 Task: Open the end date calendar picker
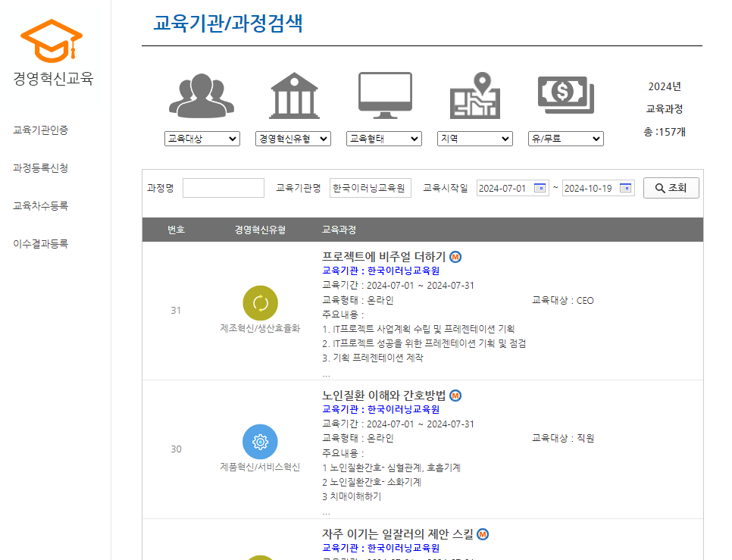626,188
